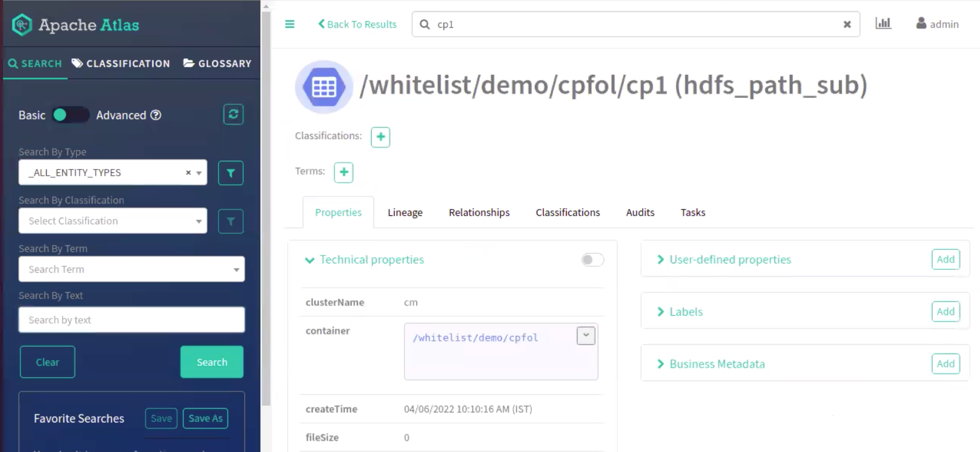This screenshot has height=452, width=980.
Task: Open the Search Term dropdown
Action: [131, 269]
